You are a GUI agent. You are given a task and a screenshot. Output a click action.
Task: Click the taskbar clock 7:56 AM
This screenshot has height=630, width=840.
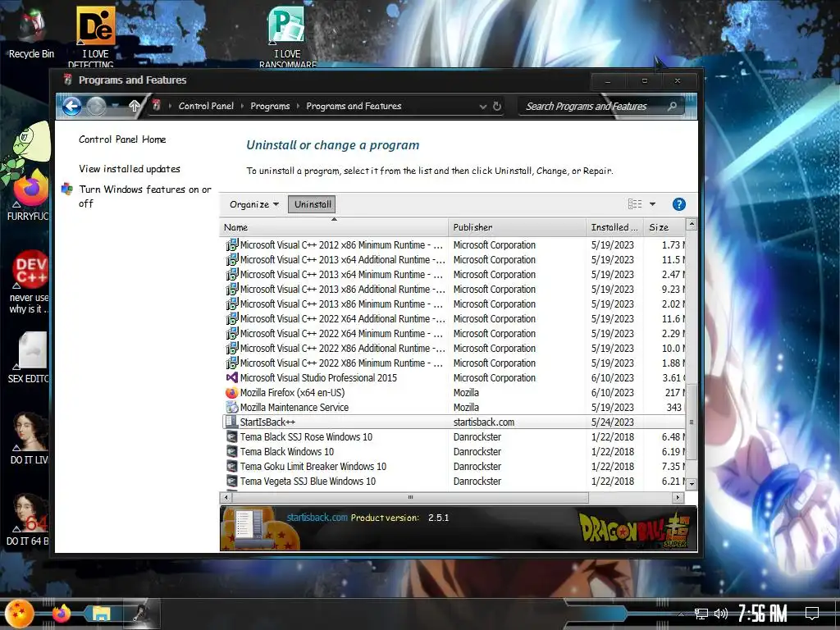tap(762, 614)
